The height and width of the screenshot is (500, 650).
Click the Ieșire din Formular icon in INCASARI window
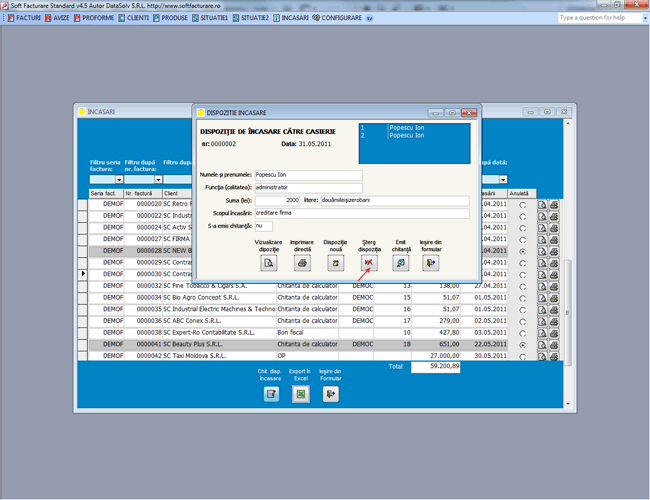coord(331,394)
